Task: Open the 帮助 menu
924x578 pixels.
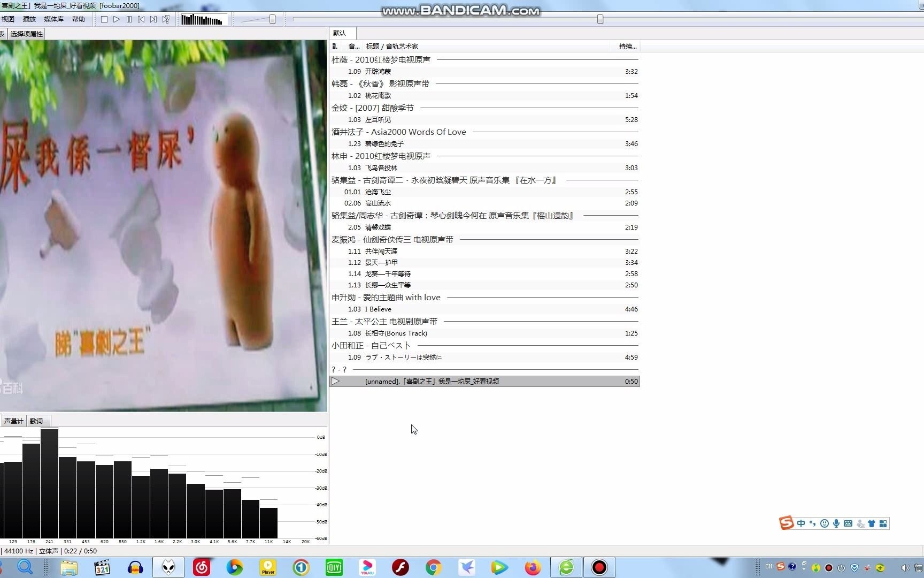Action: (x=79, y=19)
